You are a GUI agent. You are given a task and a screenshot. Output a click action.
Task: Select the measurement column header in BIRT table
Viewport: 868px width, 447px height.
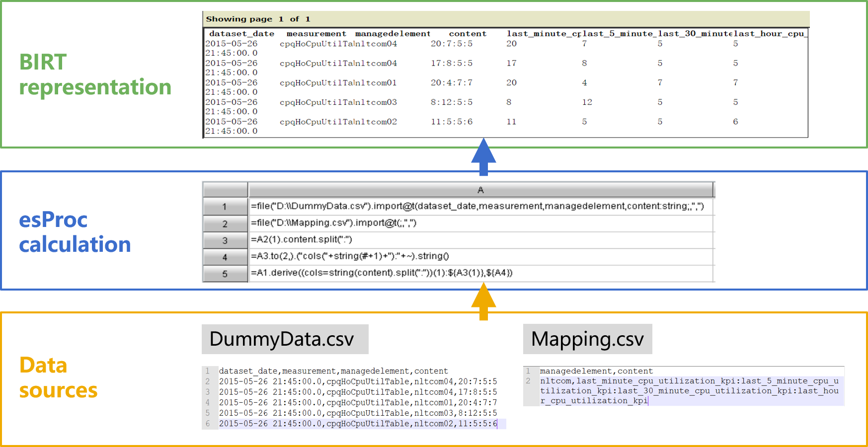[316, 34]
